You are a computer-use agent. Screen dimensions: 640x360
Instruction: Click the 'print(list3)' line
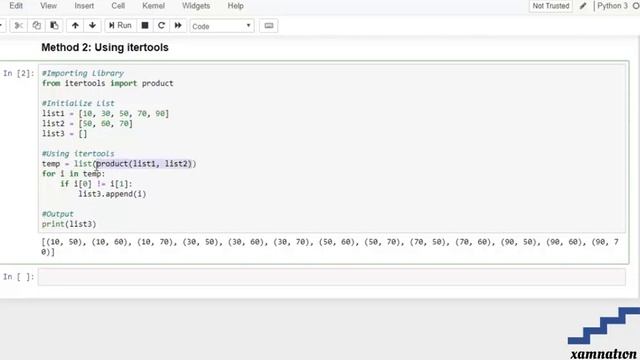(69, 224)
